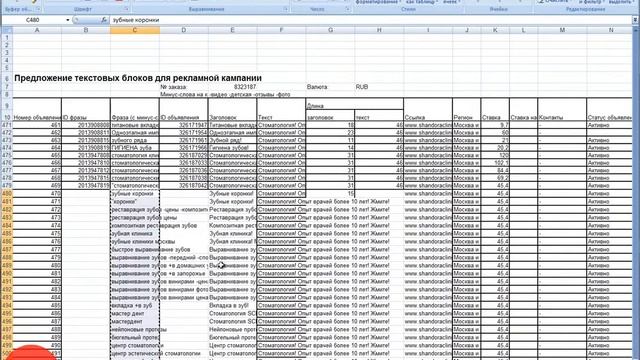Click the phrase ID cell 2013908808

point(86,125)
